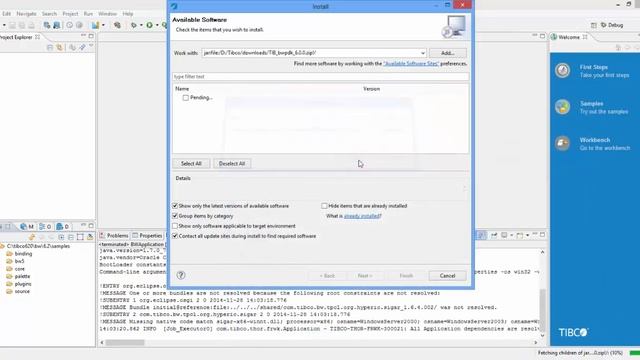Open the Search menu
The width and height of the screenshot is (640, 360).
(x=49, y=14)
